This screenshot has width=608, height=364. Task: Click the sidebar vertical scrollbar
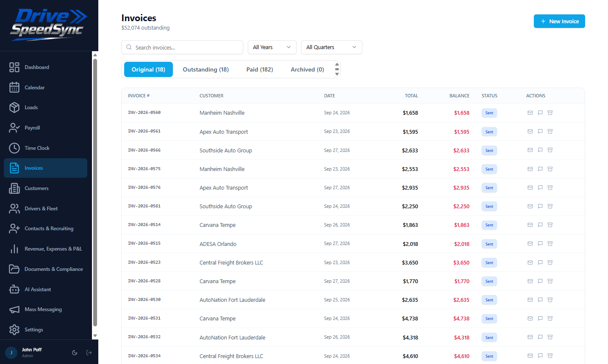tap(95, 193)
